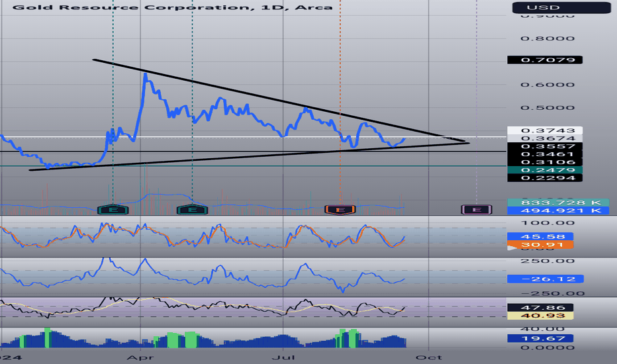Click the Jul label on time axis

[283, 357]
